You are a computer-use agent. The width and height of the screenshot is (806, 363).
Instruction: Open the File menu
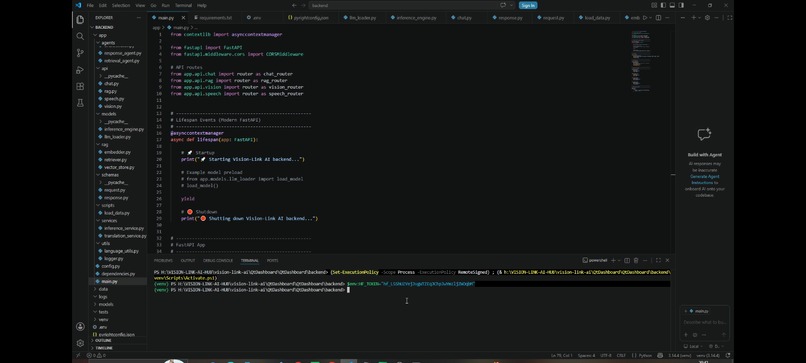[x=90, y=5]
